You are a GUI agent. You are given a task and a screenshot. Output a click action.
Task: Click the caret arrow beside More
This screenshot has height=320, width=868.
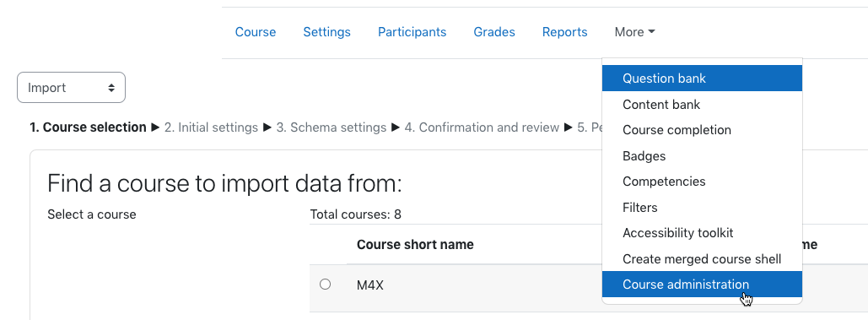pyautogui.click(x=651, y=32)
